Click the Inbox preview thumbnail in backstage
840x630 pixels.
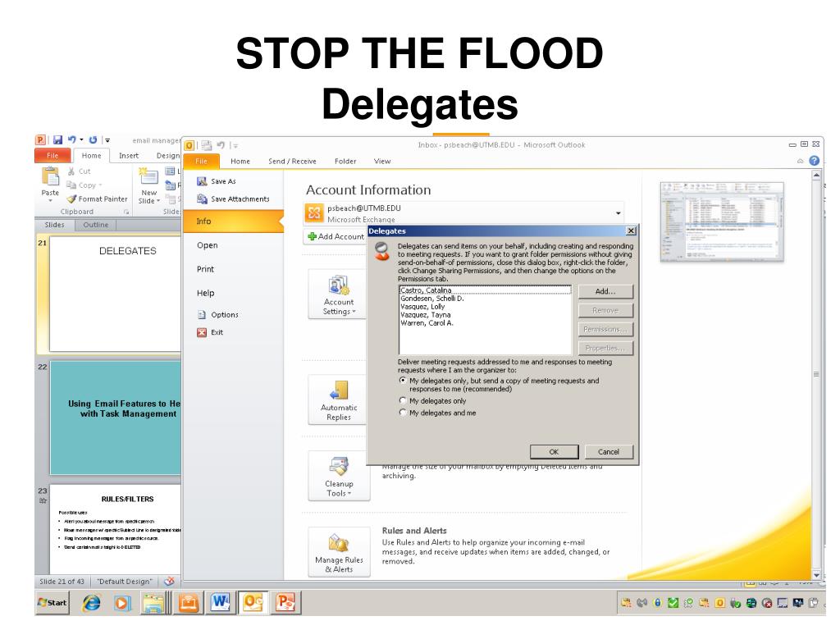coord(722,221)
